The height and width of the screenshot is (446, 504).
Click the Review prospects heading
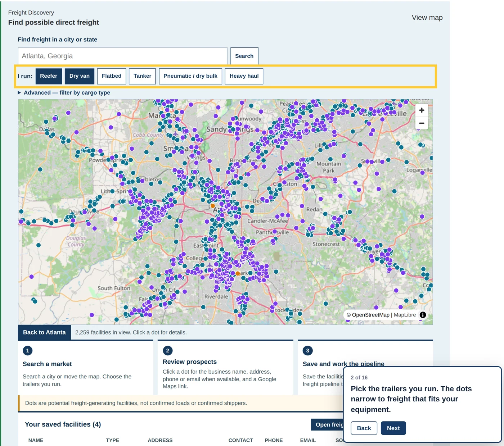point(190,362)
